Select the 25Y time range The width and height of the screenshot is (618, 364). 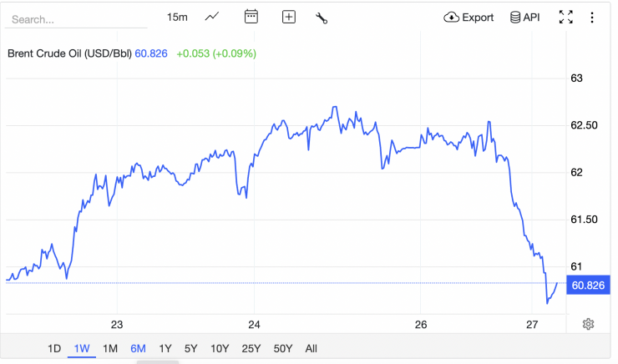point(251,348)
